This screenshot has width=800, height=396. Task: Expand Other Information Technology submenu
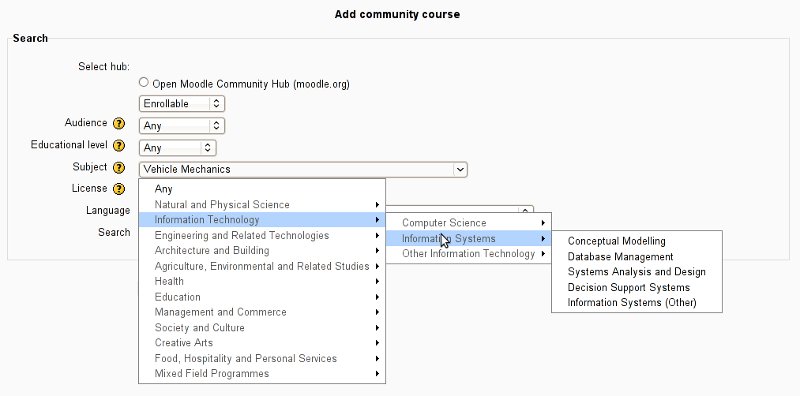pos(468,254)
